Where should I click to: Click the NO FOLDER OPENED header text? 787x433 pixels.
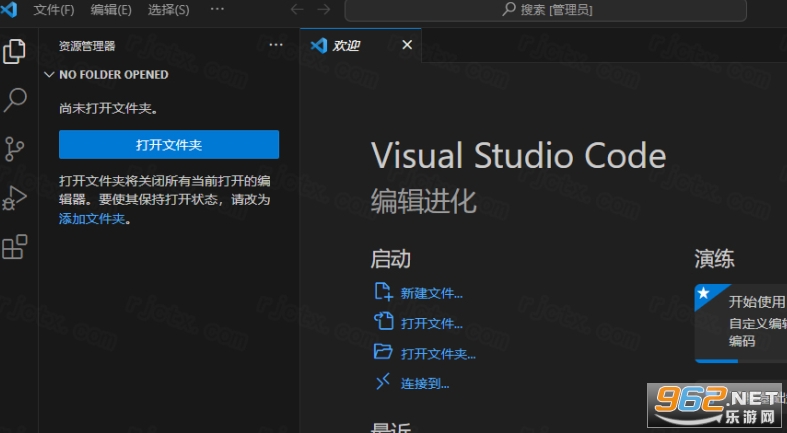[113, 75]
